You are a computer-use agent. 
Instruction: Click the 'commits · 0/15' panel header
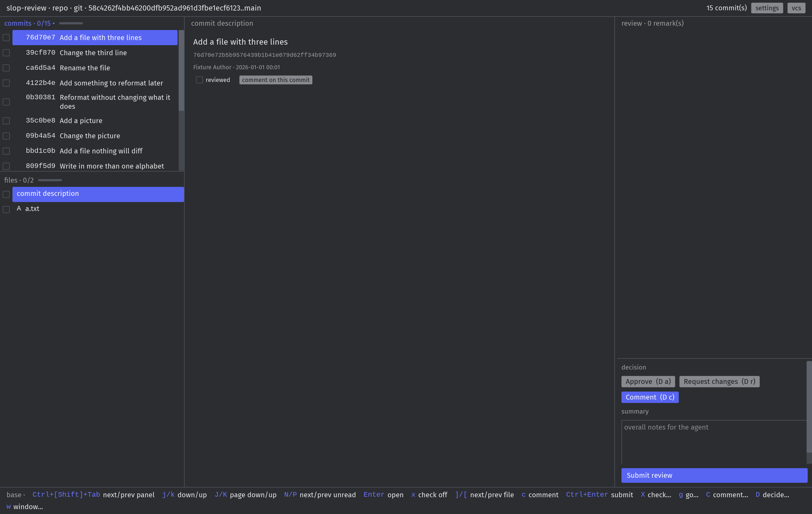point(30,23)
